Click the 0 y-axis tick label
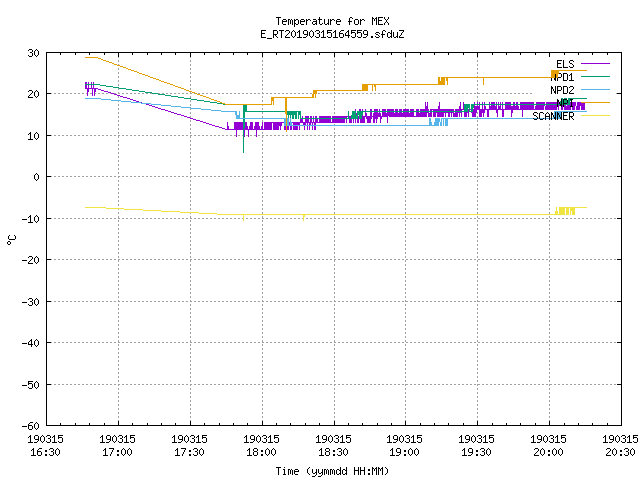The width and height of the screenshot is (640, 480). pyautogui.click(x=37, y=177)
